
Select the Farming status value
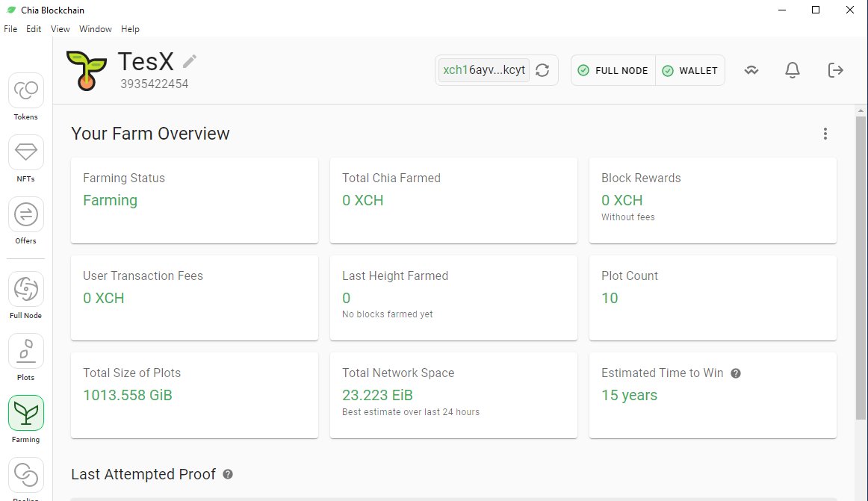pos(110,200)
